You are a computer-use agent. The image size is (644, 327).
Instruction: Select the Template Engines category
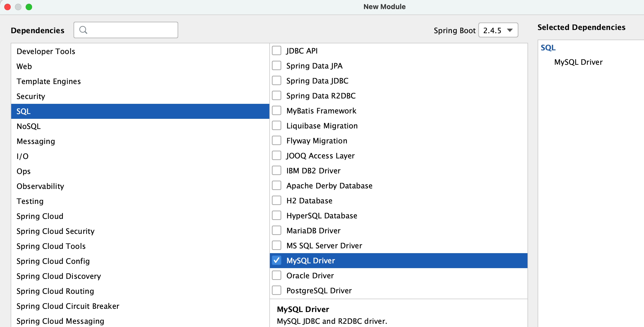49,81
